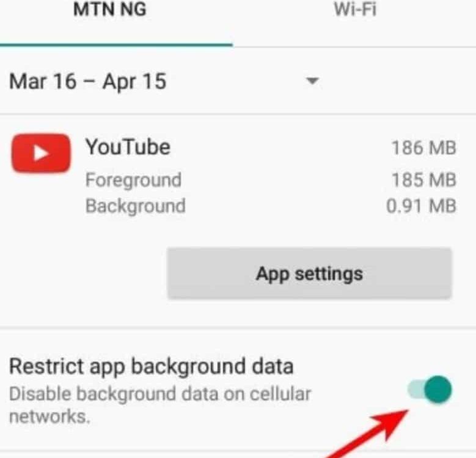Tap the light track of the switch
This screenshot has height=458, width=476.
coord(416,390)
